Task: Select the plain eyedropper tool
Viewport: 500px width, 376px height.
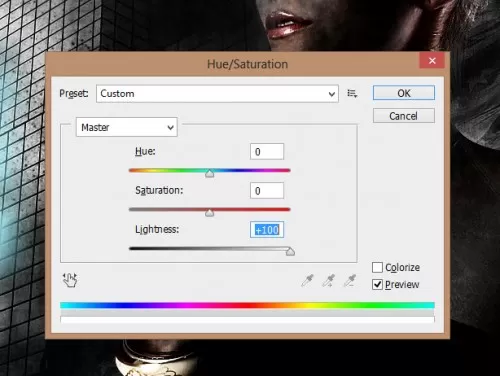Action: (x=307, y=281)
